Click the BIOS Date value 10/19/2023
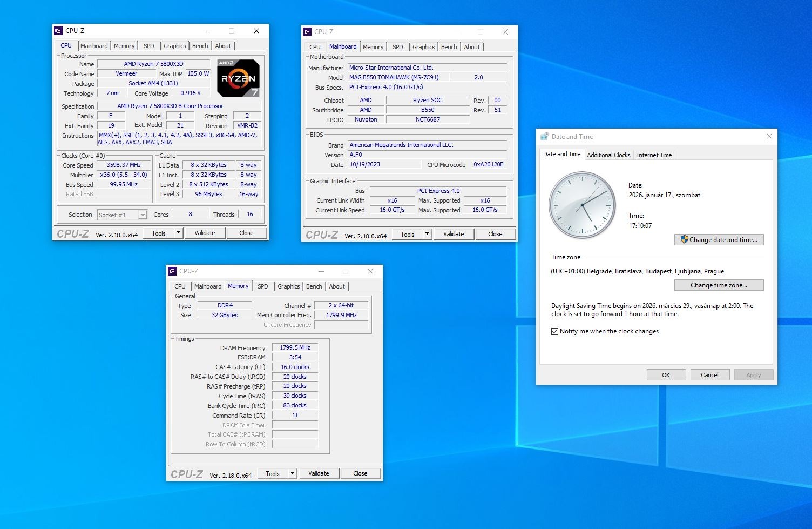812x529 pixels. coord(385,165)
